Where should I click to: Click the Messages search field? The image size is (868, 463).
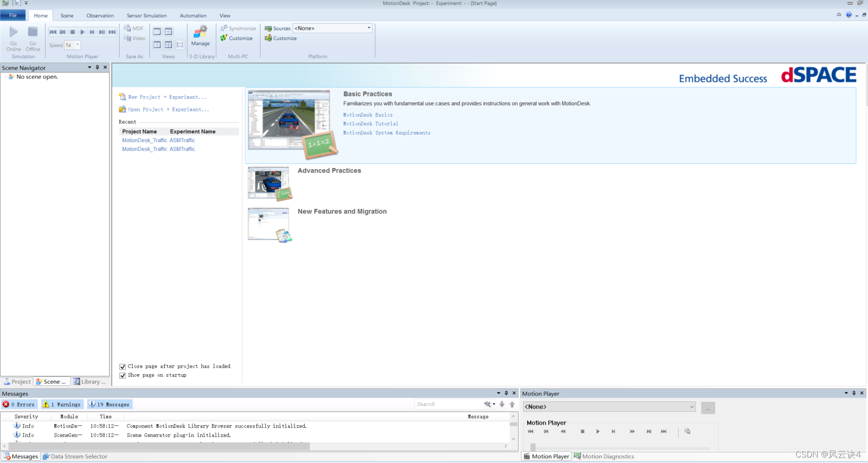pos(449,404)
